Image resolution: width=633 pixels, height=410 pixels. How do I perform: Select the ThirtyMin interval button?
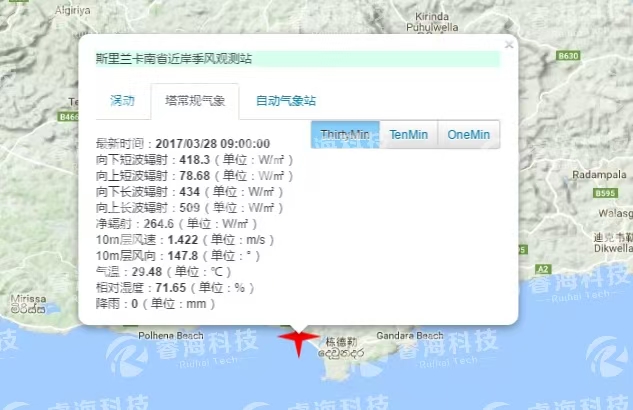345,134
